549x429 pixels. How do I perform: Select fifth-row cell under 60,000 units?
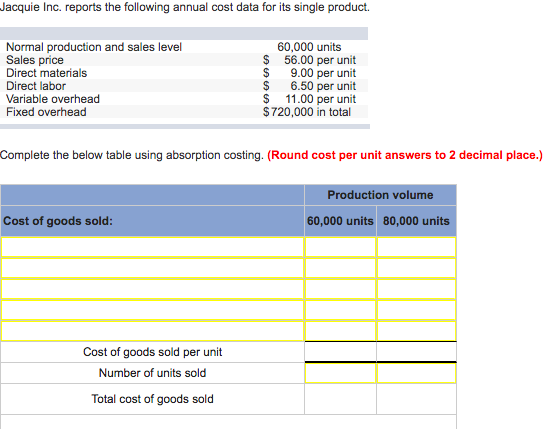point(341,331)
